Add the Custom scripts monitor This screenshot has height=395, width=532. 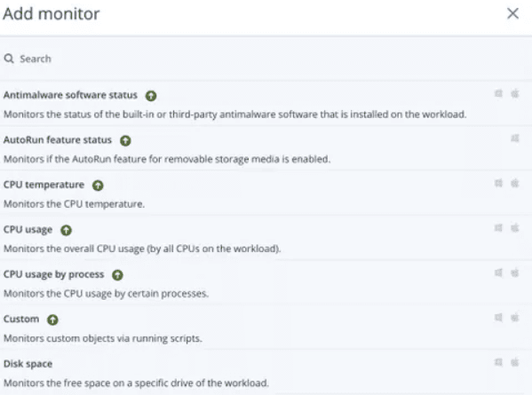coord(266,328)
